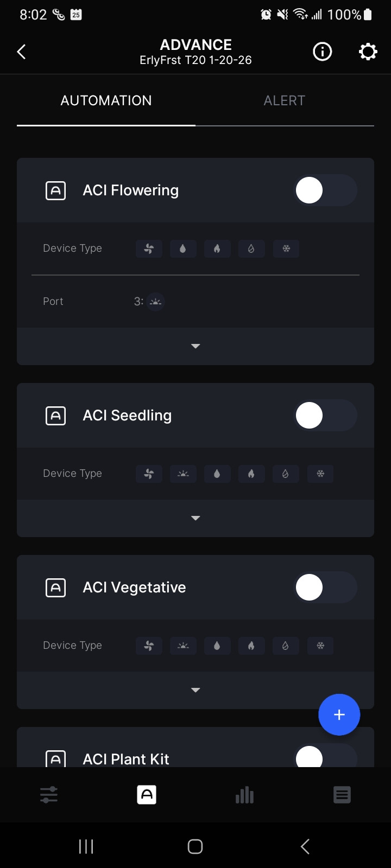Enable the ACI Flowering automation toggle
391x868 pixels.
click(x=325, y=190)
